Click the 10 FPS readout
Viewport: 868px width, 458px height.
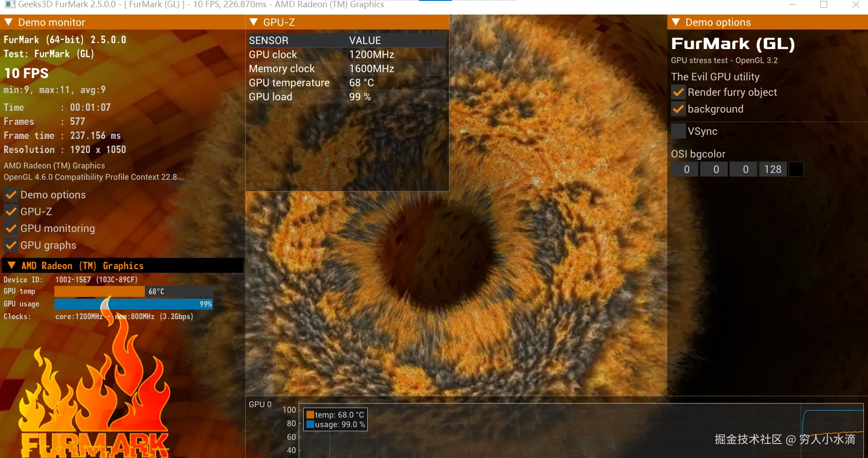point(26,73)
